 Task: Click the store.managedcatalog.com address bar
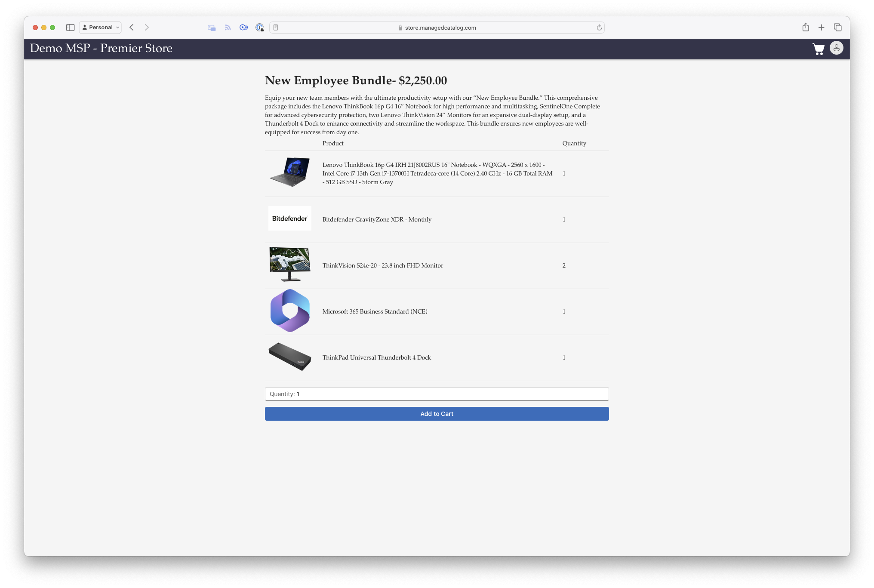[440, 28]
